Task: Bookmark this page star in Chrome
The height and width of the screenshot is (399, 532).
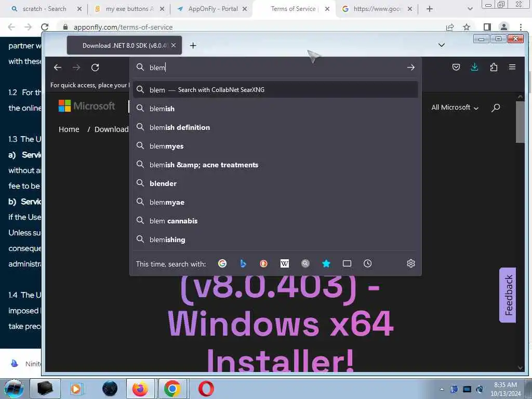Action: [x=467, y=27]
